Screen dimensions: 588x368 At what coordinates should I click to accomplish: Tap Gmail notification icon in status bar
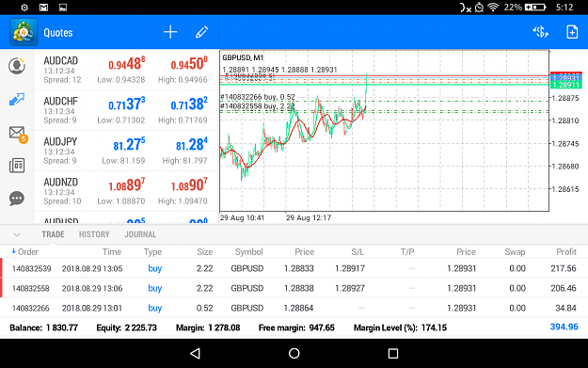pyautogui.click(x=43, y=8)
